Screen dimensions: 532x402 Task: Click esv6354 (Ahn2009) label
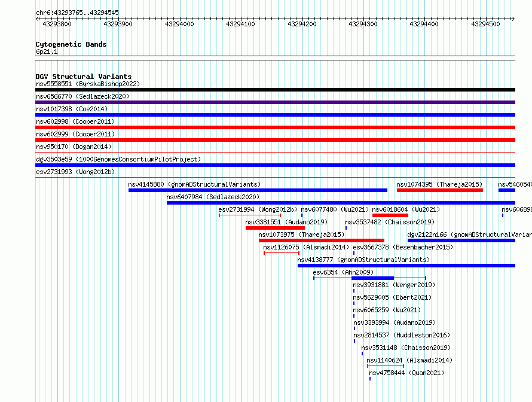click(343, 272)
